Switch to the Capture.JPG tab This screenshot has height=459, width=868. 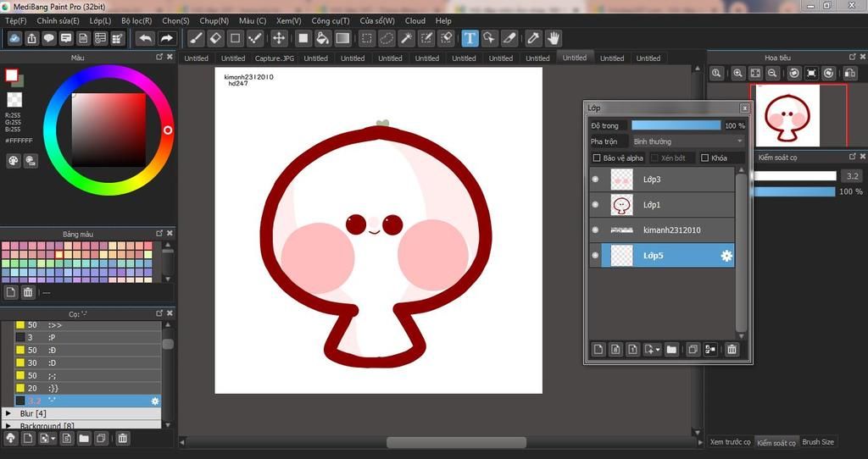[275, 58]
